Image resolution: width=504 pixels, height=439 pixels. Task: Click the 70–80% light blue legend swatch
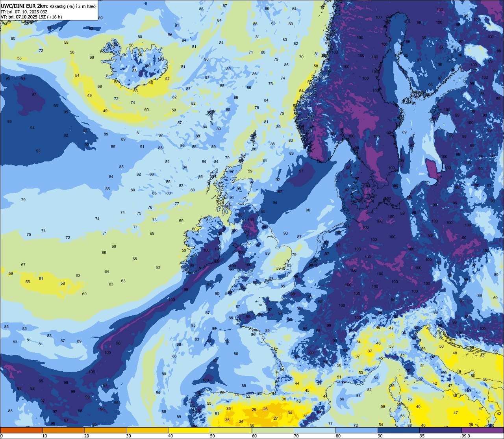click(315, 430)
